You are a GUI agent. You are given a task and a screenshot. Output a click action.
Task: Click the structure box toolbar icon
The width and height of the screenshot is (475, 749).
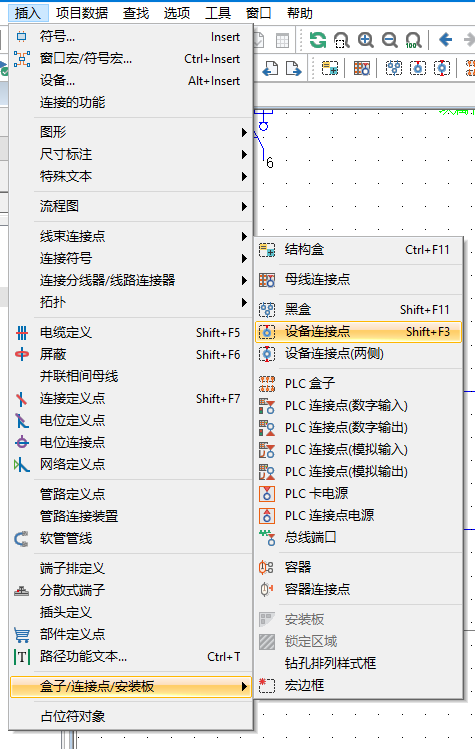coord(330,68)
